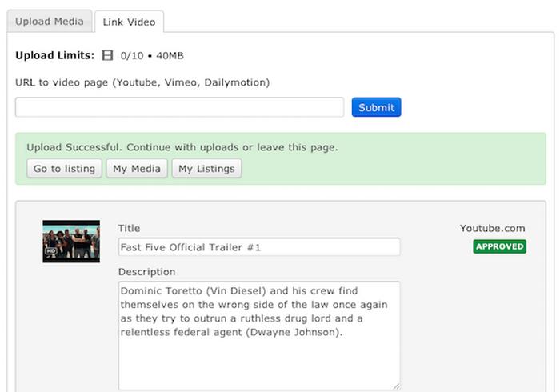Viewport: 560px width, 392px height.
Task: Click the Fast Five video thumbnail
Action: tap(71, 241)
